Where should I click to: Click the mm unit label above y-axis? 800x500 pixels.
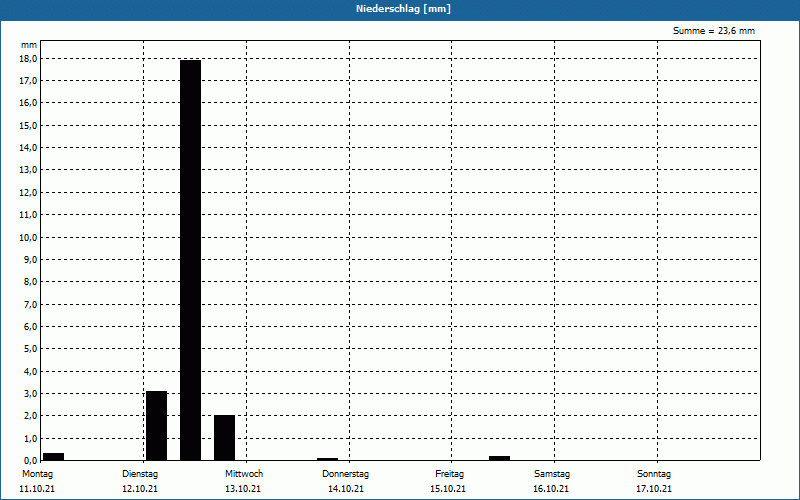tap(29, 45)
